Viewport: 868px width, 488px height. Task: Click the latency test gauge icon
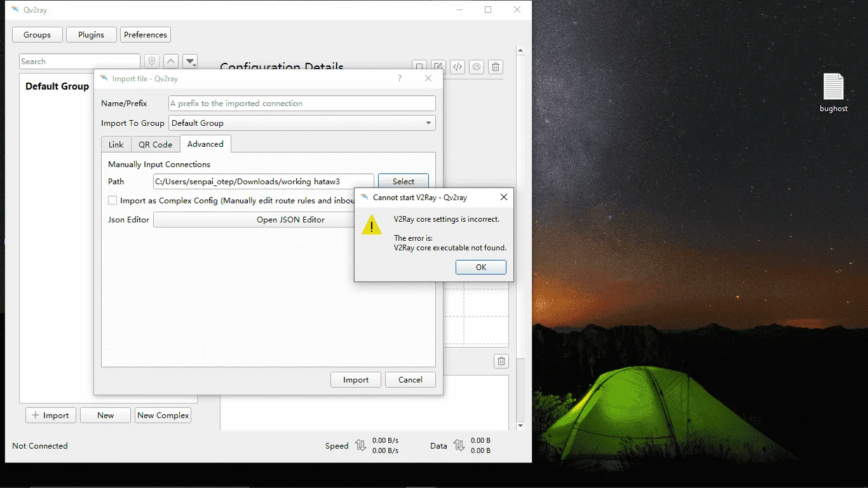pyautogui.click(x=477, y=67)
